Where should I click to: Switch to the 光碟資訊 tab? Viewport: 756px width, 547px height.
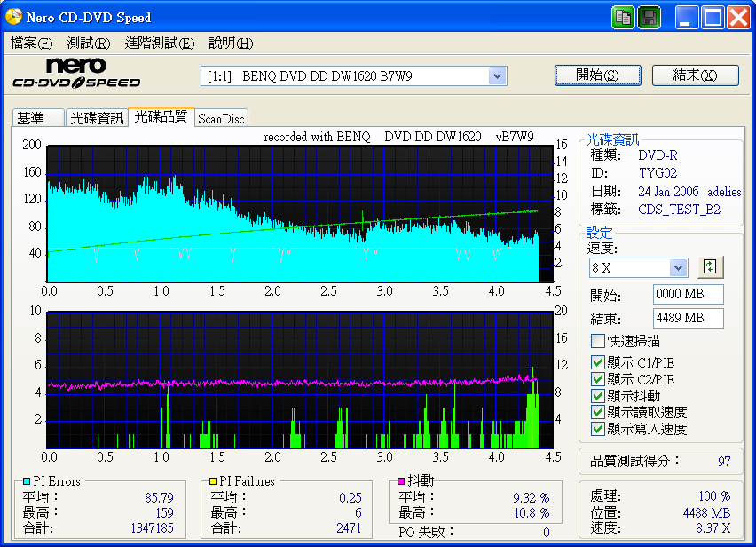click(97, 118)
